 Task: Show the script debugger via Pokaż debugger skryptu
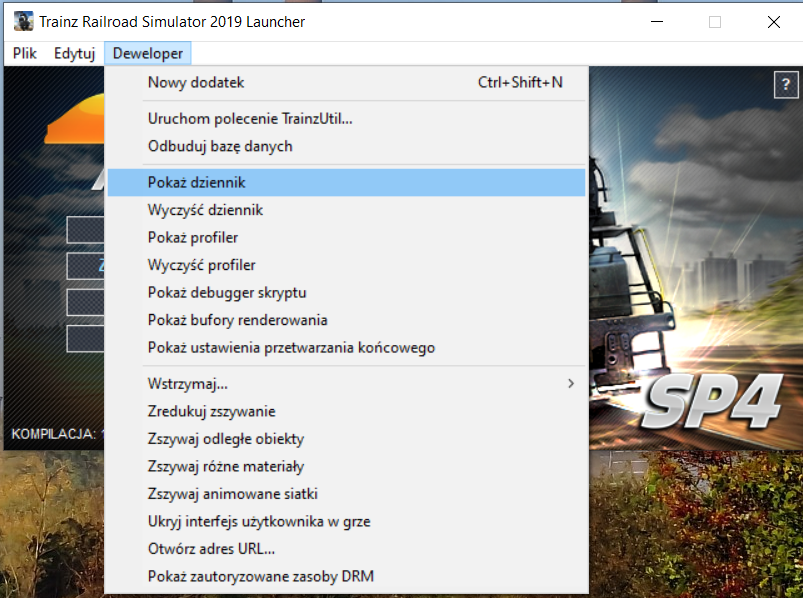point(227,293)
